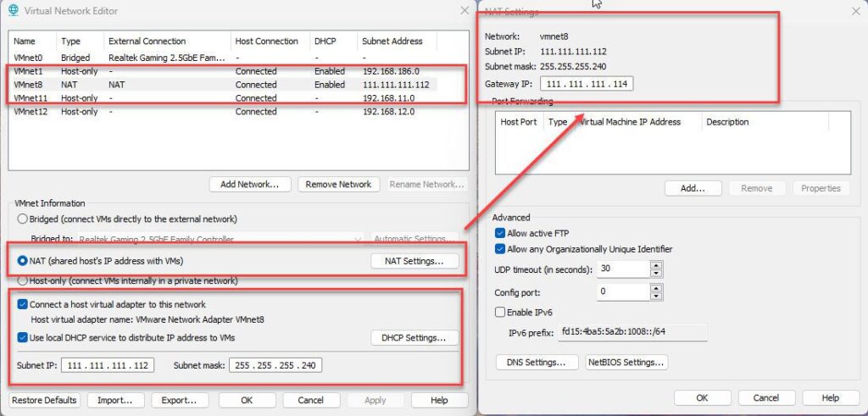Open NetBIOS Settings button
The height and width of the screenshot is (416, 868).
point(626,363)
